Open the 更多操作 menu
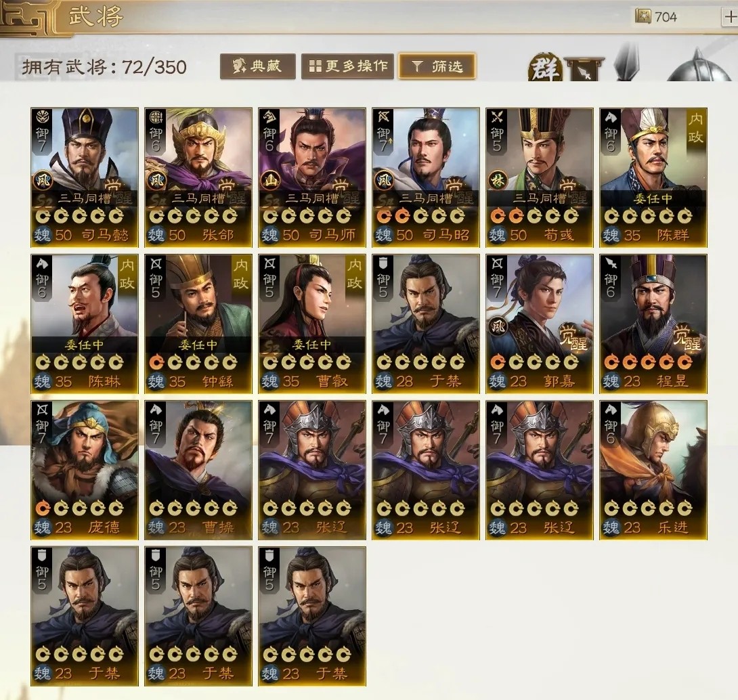The height and width of the screenshot is (700, 738). 347,66
